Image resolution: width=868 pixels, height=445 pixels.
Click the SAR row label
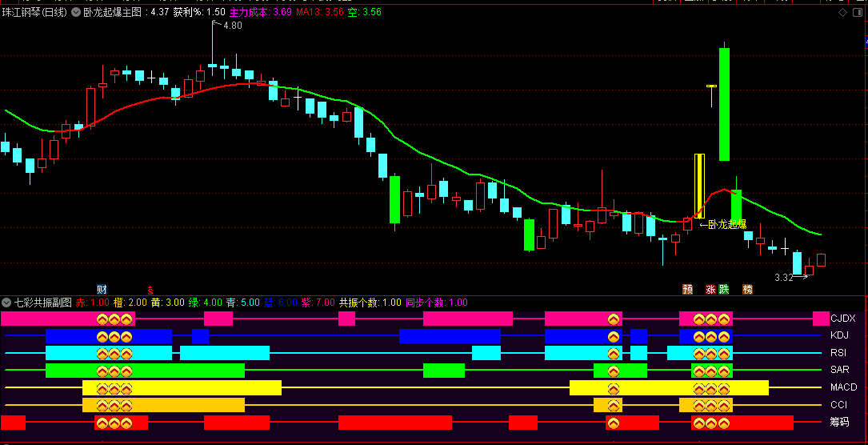[840, 370]
